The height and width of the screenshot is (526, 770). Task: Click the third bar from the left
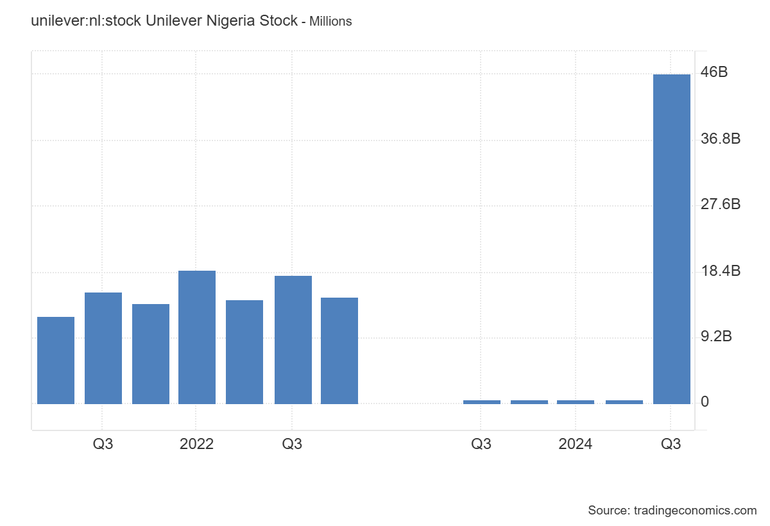(150, 354)
